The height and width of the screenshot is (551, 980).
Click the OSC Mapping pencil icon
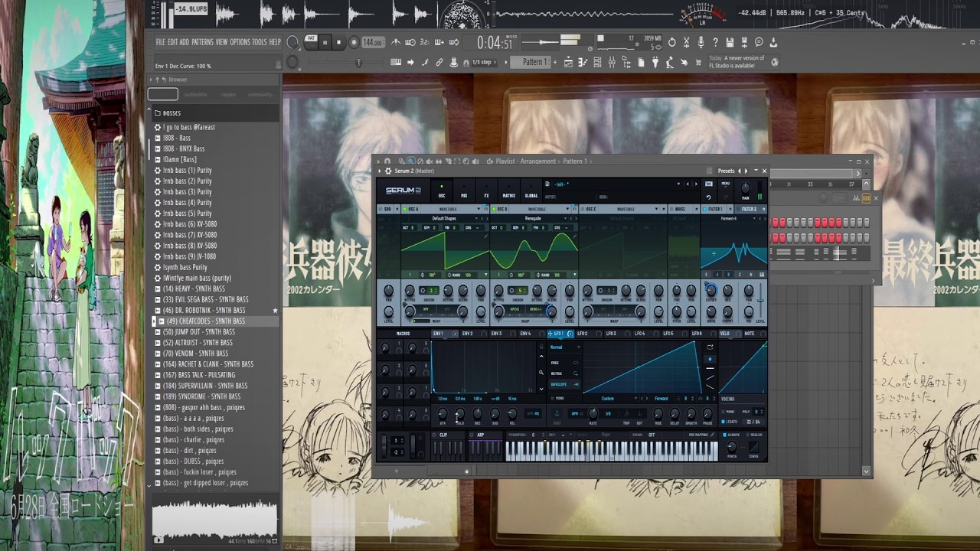point(713,435)
